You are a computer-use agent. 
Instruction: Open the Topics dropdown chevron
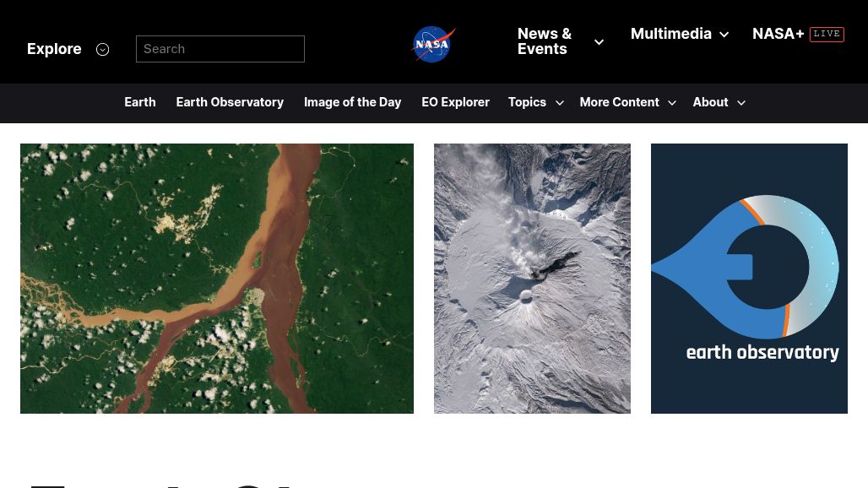(x=560, y=102)
